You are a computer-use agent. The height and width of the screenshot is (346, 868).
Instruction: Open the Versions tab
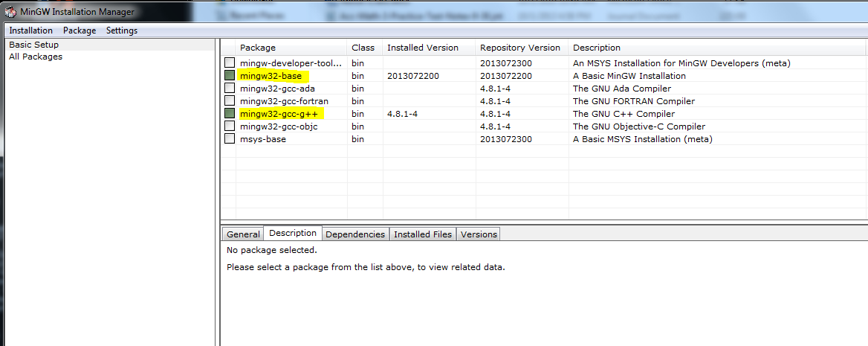click(x=479, y=234)
